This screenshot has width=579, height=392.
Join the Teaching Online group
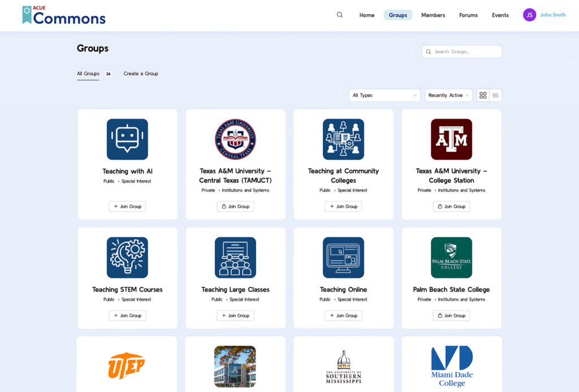343,316
